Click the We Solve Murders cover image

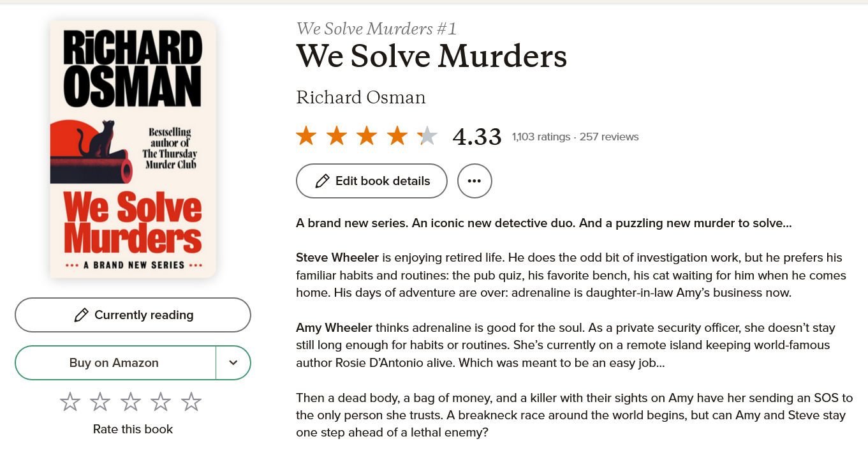132,149
